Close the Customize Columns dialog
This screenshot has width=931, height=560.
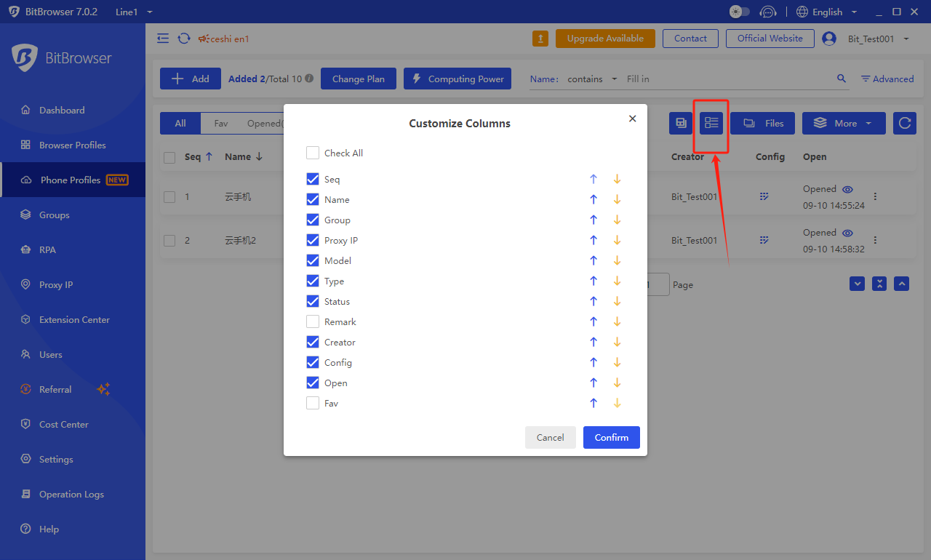pyautogui.click(x=632, y=119)
